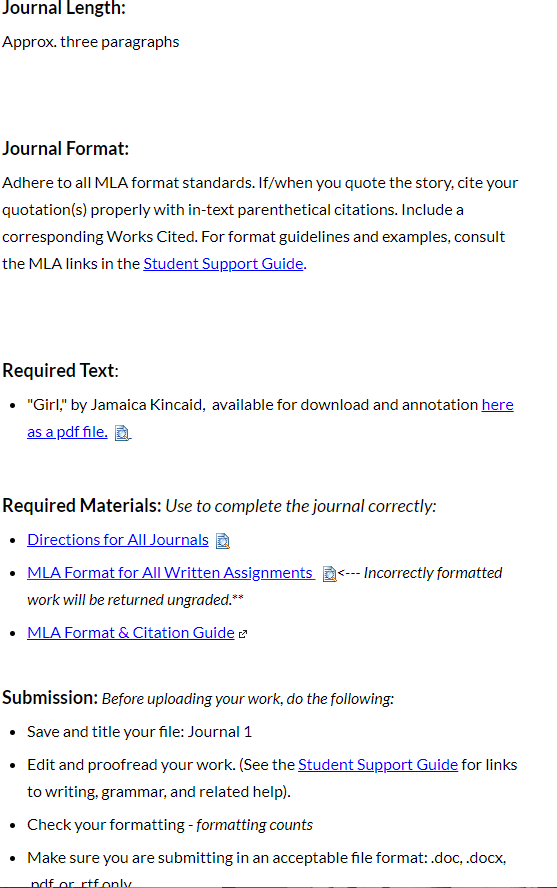Open the Directions for All Journals link
The height and width of the screenshot is (888, 557).
pyautogui.click(x=118, y=540)
